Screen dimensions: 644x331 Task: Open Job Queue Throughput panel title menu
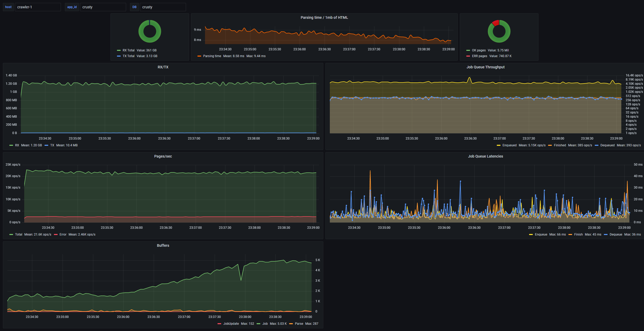(x=485, y=67)
